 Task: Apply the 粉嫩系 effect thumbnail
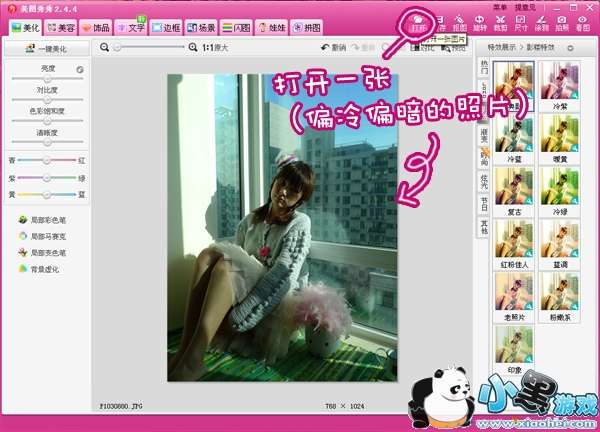pyautogui.click(x=559, y=297)
